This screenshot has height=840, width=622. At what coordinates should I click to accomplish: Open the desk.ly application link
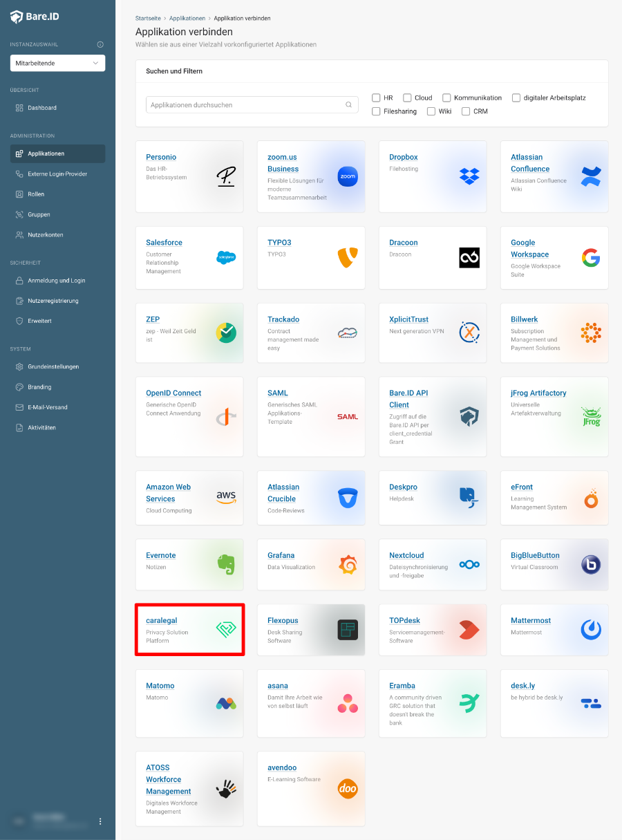coord(523,686)
